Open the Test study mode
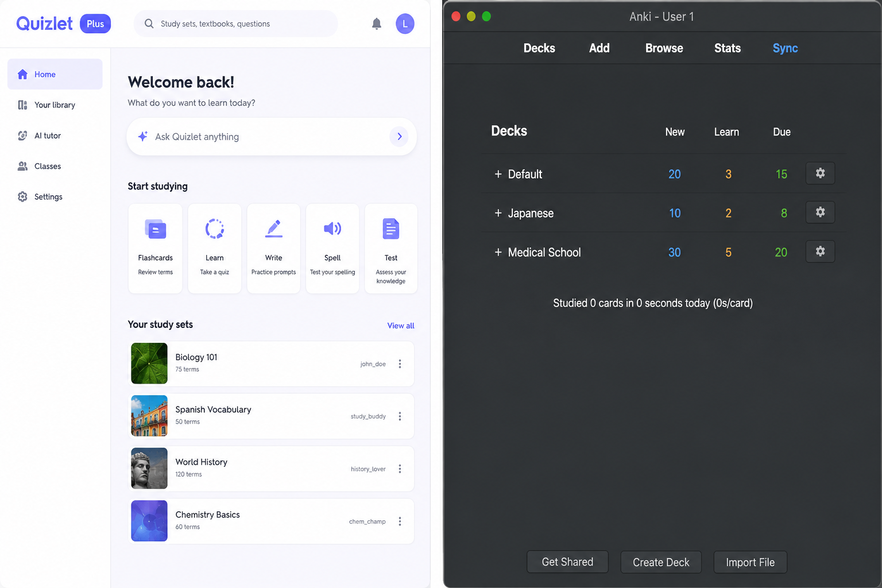 [391, 249]
